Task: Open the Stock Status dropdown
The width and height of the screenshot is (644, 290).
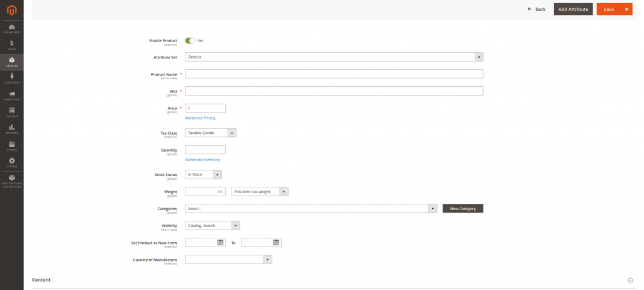Action: tap(203, 174)
